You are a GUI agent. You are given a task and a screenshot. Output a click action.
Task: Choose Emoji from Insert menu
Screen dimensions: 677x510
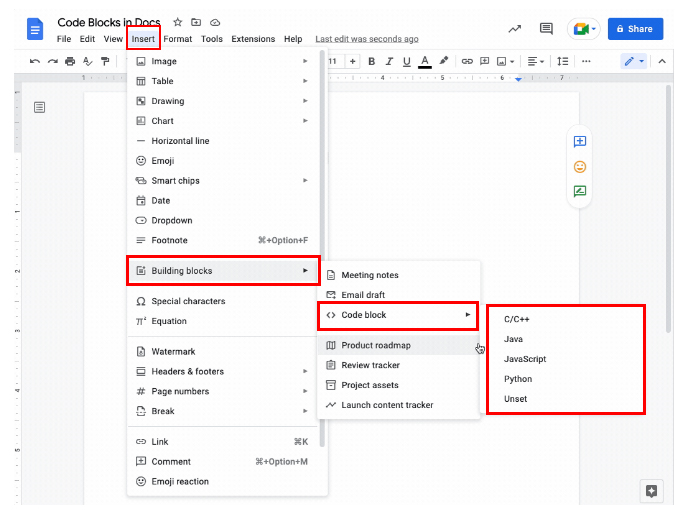223,161
